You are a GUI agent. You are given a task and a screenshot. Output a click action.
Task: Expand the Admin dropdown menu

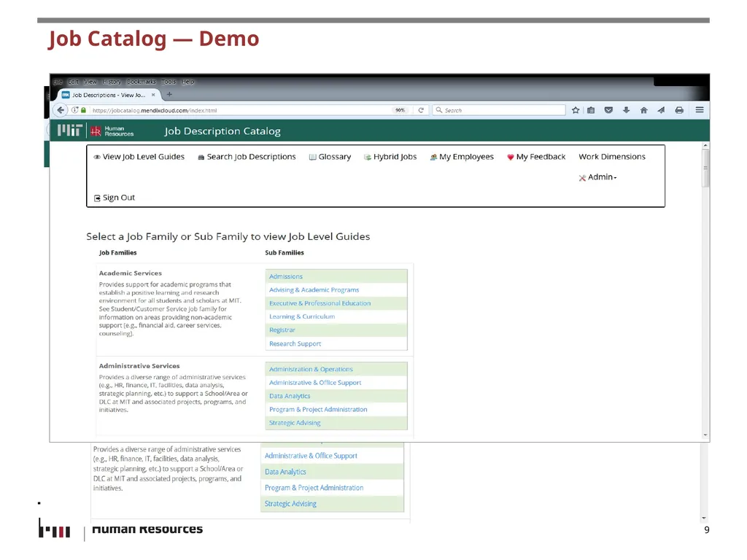tap(597, 177)
